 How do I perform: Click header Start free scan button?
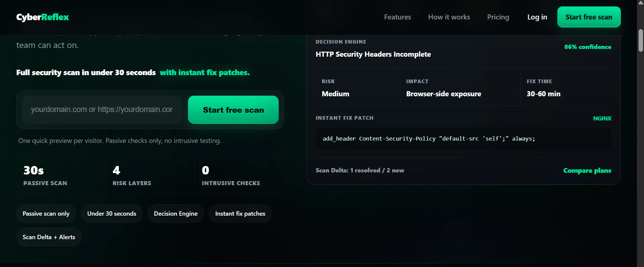tap(589, 17)
